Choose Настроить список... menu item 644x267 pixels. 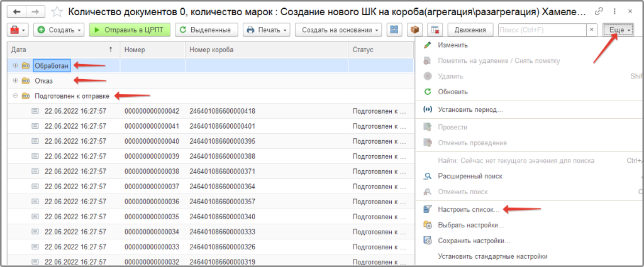coord(469,209)
